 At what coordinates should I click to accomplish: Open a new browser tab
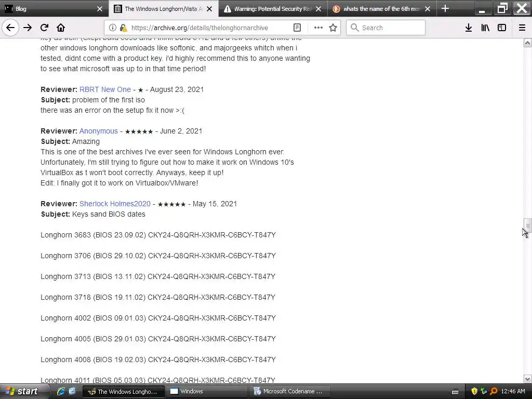pos(445,8)
